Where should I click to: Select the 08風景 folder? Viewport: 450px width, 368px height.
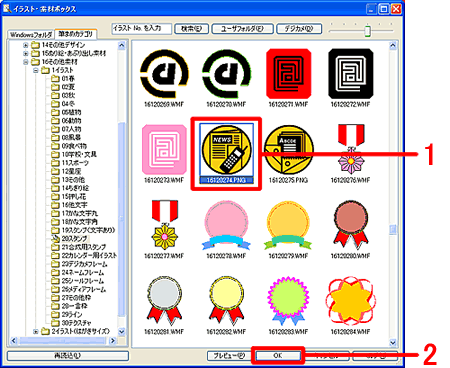(x=66, y=137)
